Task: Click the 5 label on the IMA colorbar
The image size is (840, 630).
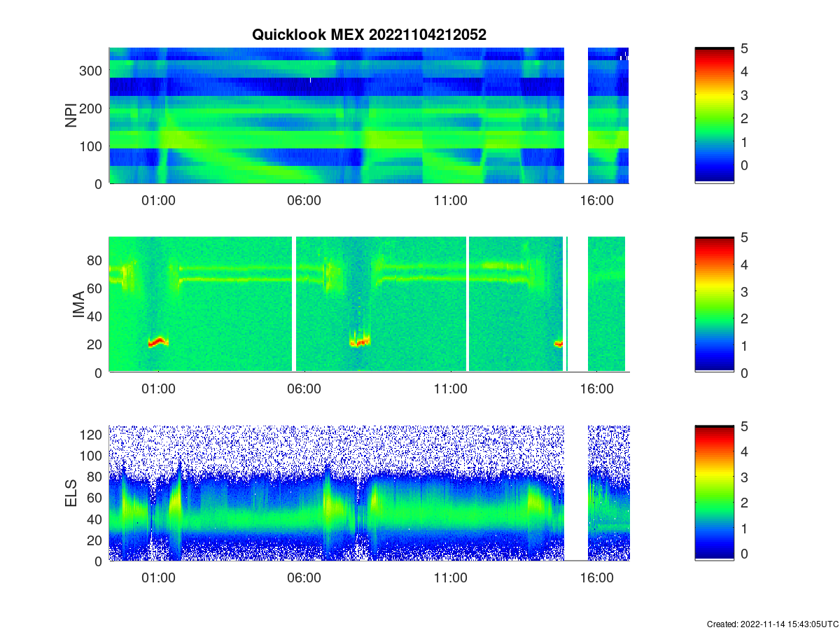Action: pos(745,237)
